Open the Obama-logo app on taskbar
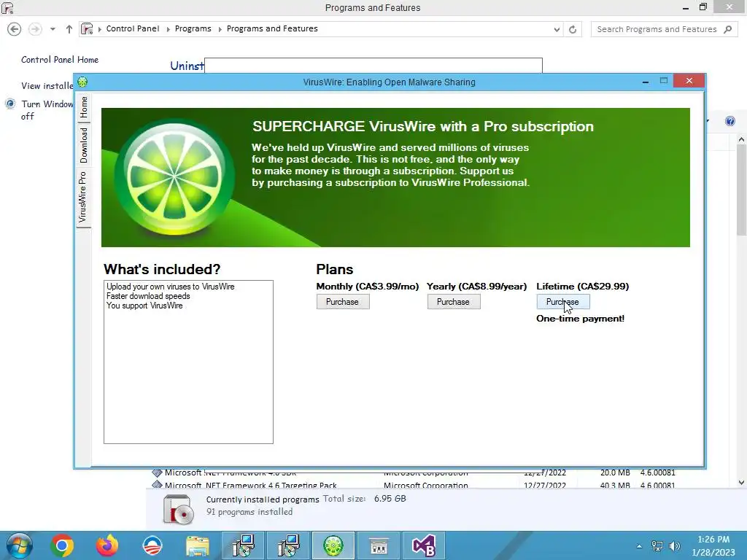747x560 pixels. 152,545
